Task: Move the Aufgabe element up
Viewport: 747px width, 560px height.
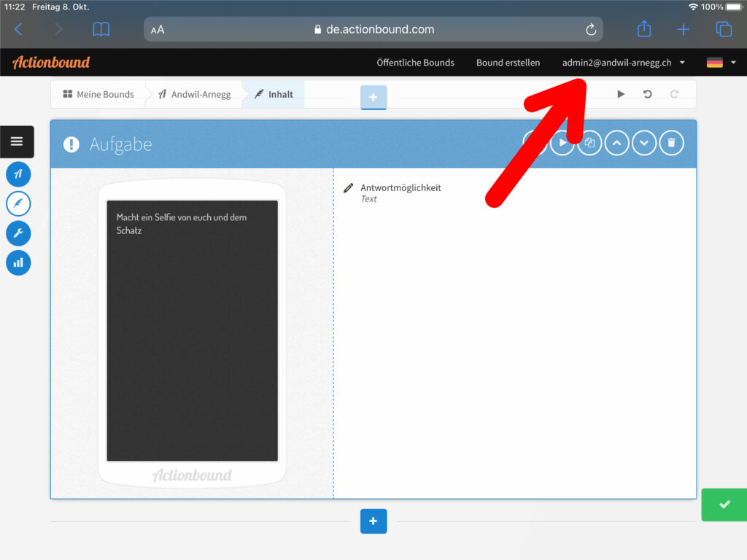Action: pyautogui.click(x=616, y=144)
